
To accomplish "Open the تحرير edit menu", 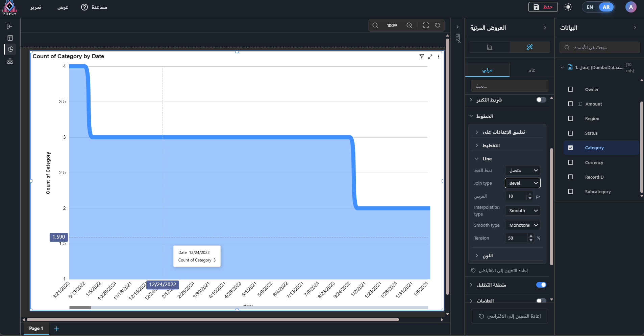I will point(35,7).
